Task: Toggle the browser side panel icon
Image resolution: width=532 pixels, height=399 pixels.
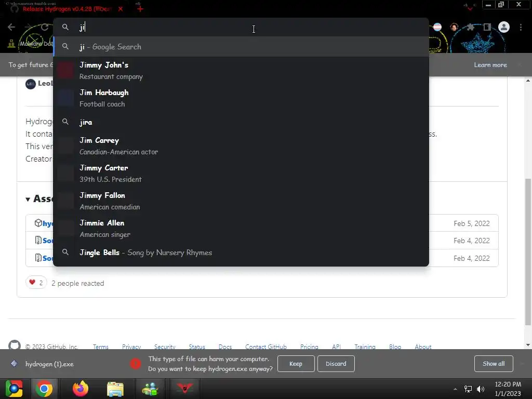Action: click(487, 27)
